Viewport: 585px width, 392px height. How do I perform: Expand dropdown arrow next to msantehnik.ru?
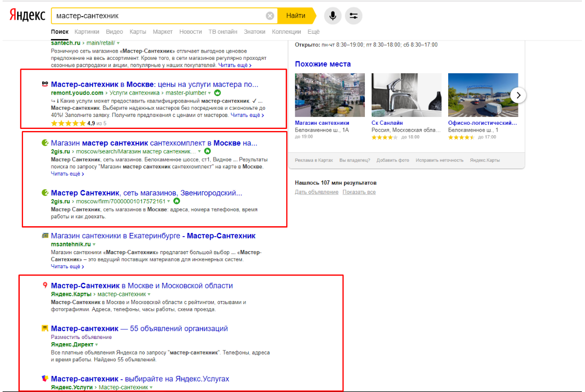(x=94, y=245)
